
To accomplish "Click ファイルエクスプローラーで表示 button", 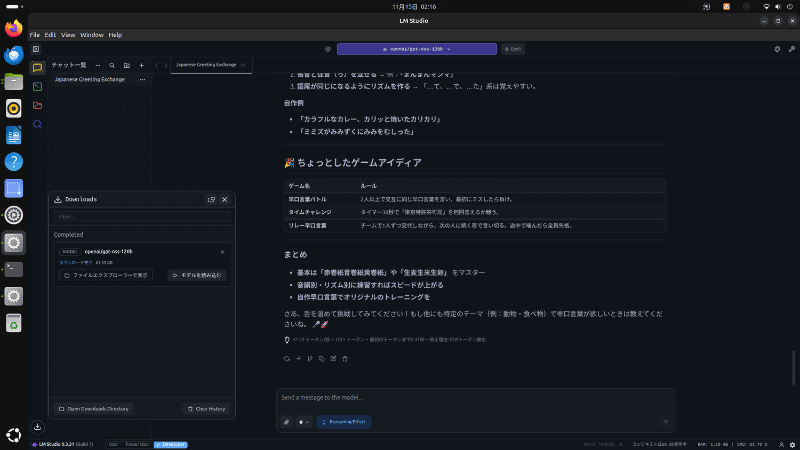I will 106,276.
